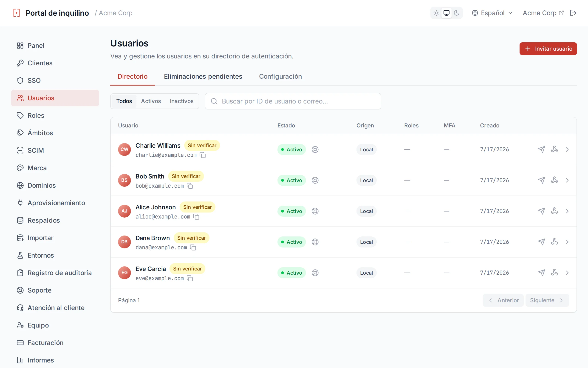This screenshot has height=368, width=588.
Task: Open Ámbitos in the sidebar
Action: click(x=55, y=133)
